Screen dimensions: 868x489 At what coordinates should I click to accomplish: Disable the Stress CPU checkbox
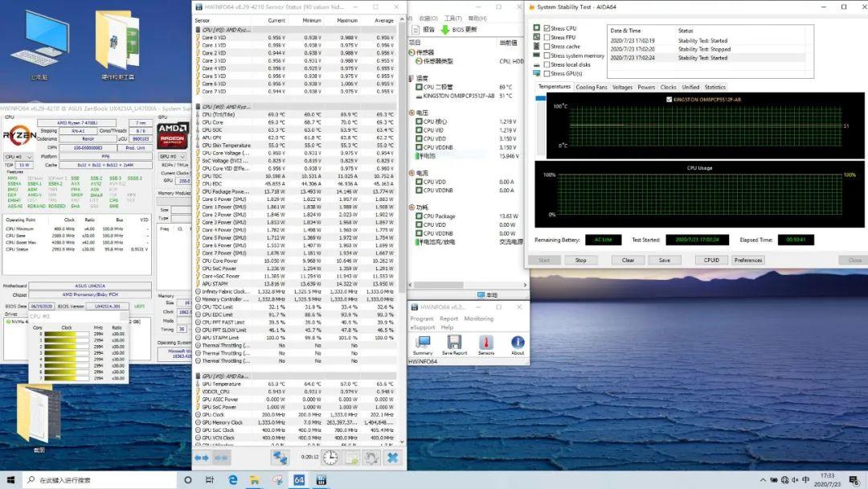coord(547,28)
